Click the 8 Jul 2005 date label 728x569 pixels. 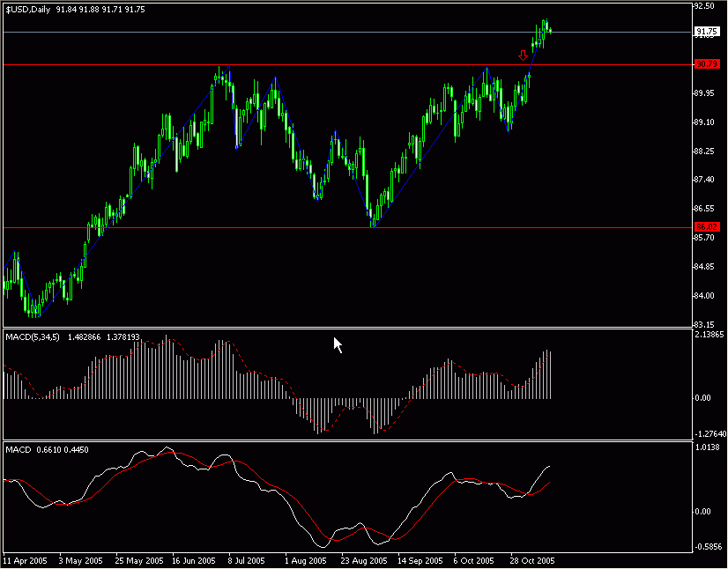244,560
